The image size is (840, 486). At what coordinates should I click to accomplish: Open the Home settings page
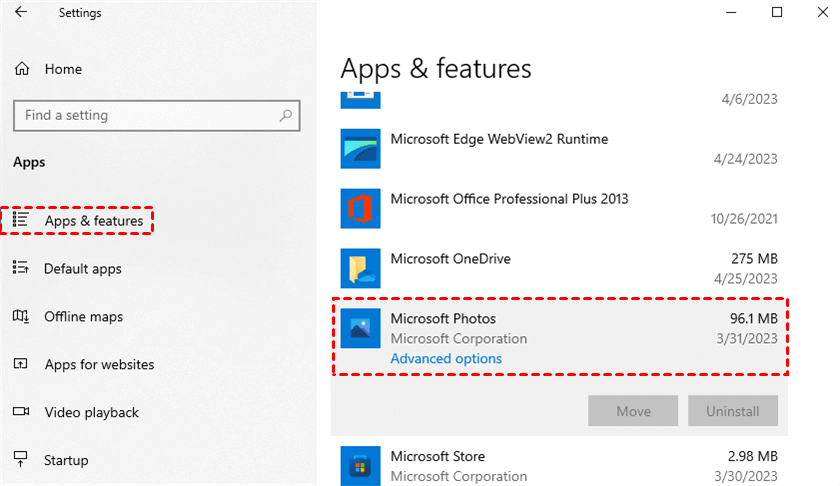point(63,69)
